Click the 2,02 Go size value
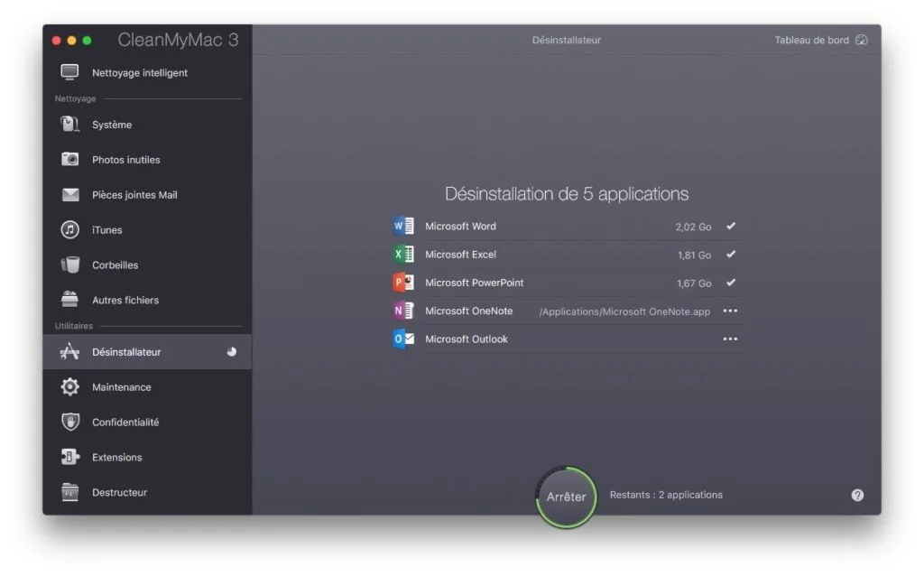The image size is (924, 576). click(693, 227)
